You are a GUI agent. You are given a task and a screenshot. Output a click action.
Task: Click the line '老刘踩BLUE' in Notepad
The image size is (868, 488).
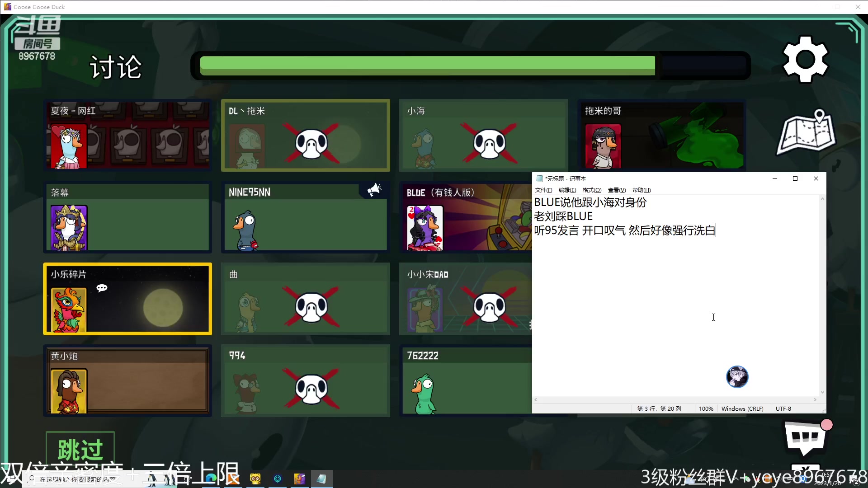click(x=563, y=216)
